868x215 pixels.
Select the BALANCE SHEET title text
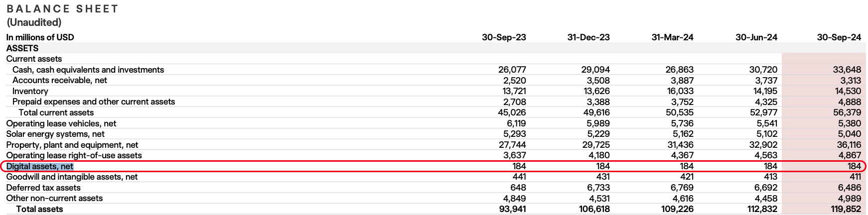[63, 9]
